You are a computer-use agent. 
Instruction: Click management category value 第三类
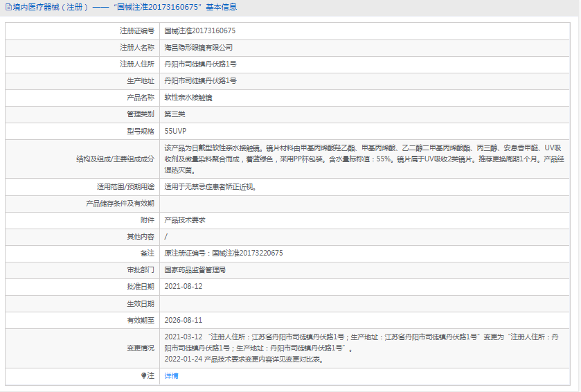coord(175,114)
